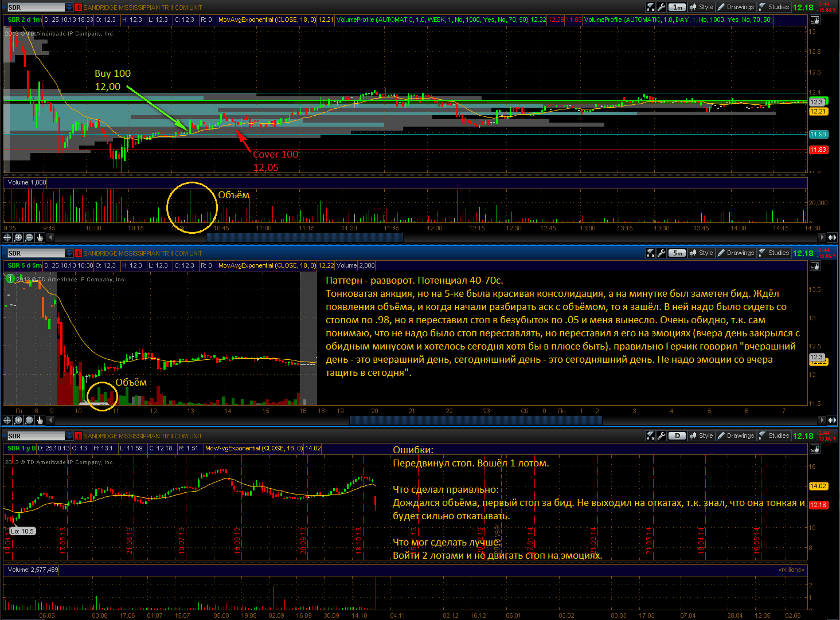This screenshot has width=840, height=620.
Task: Click the SDR symbol field in the 5m chart
Action: point(36,253)
